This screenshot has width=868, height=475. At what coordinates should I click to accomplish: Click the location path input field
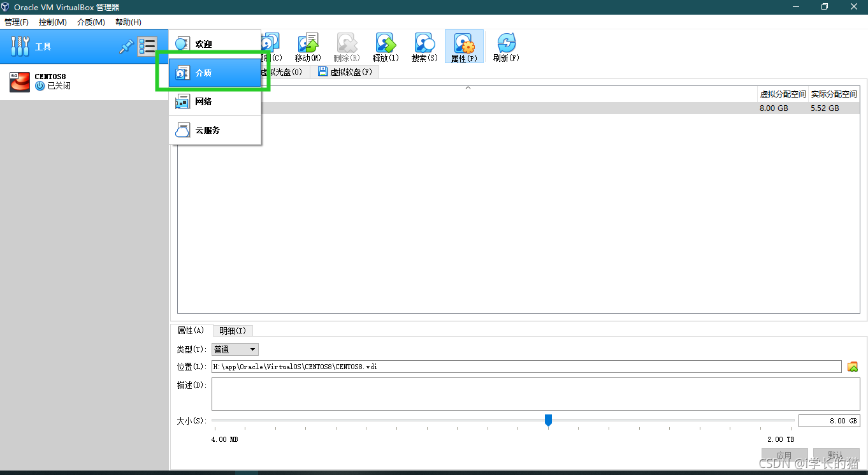(526, 367)
